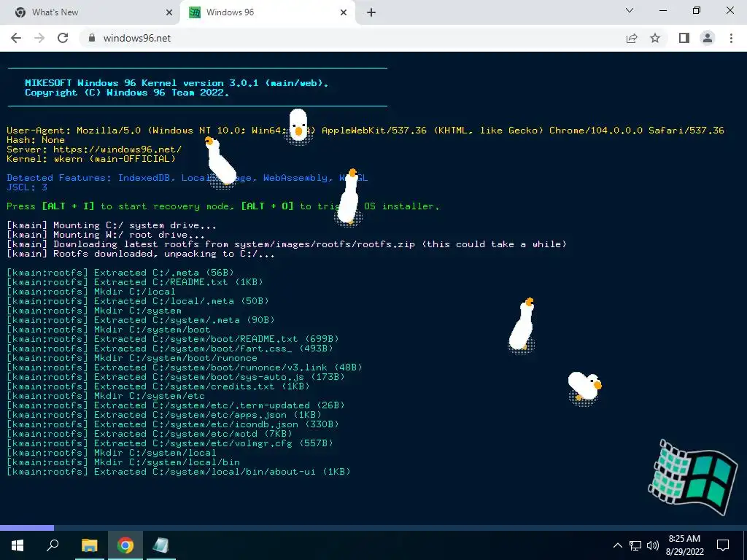Switch to the What's New tab
The image size is (747, 560).
click(90, 12)
